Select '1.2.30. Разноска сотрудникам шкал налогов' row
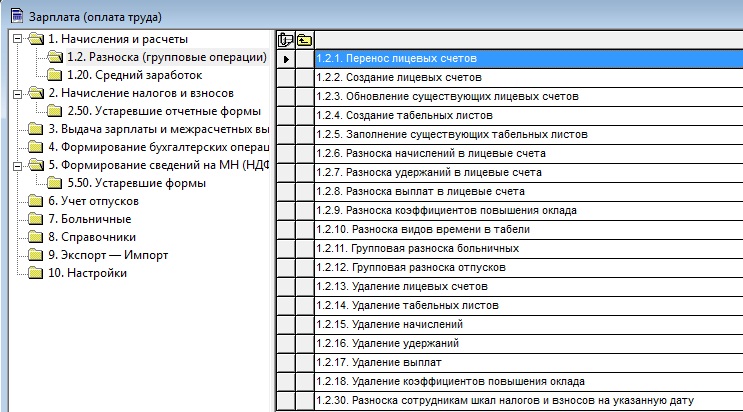Viewport: 743px width, 412px height. pos(503,401)
